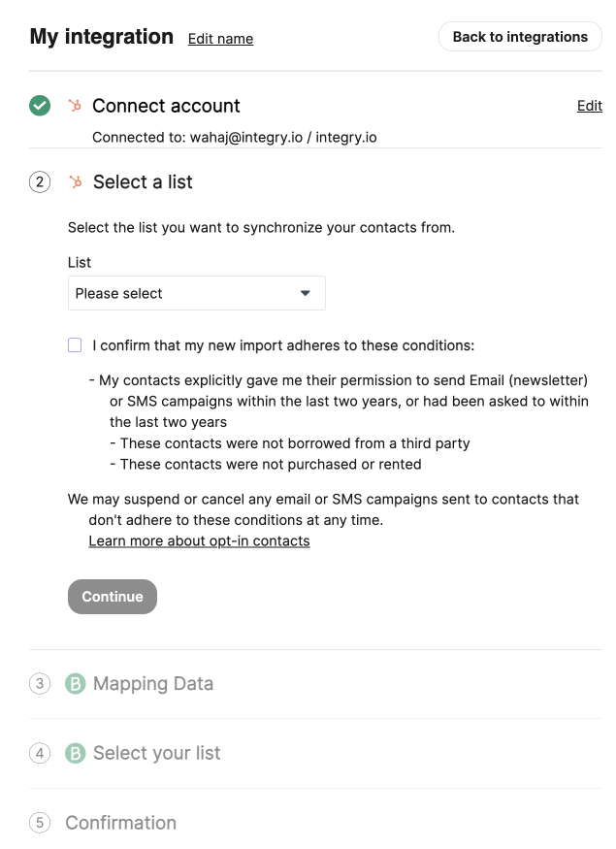
Task: Click Brevo icon next to Mapping Data
Action: coord(76,684)
